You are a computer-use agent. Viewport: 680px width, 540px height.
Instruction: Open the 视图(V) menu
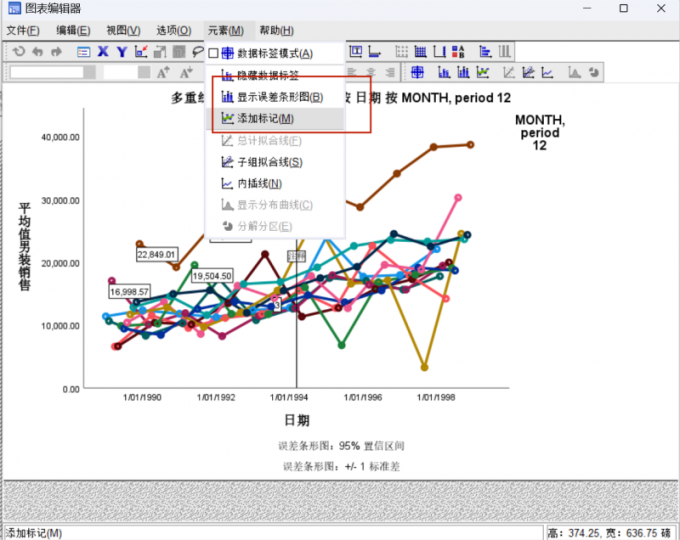[x=124, y=30]
